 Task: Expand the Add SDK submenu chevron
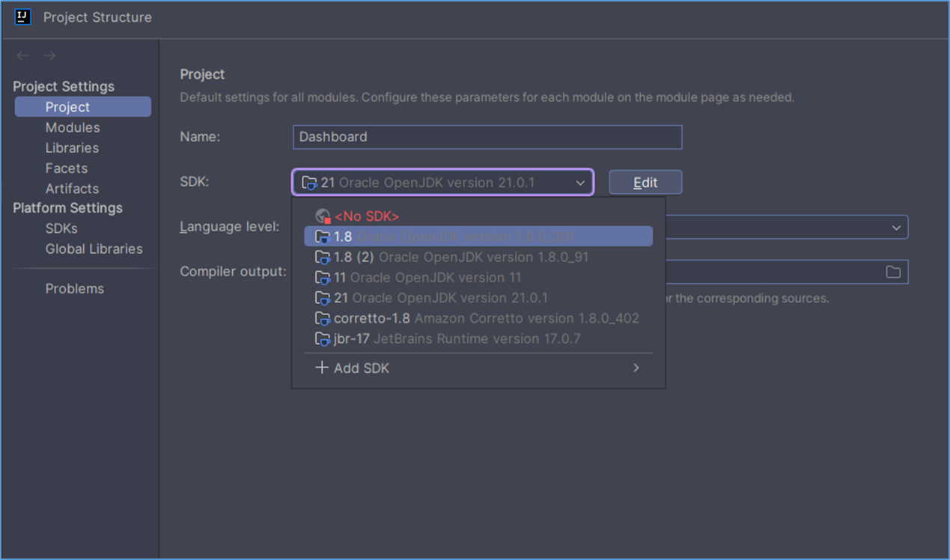tap(636, 368)
